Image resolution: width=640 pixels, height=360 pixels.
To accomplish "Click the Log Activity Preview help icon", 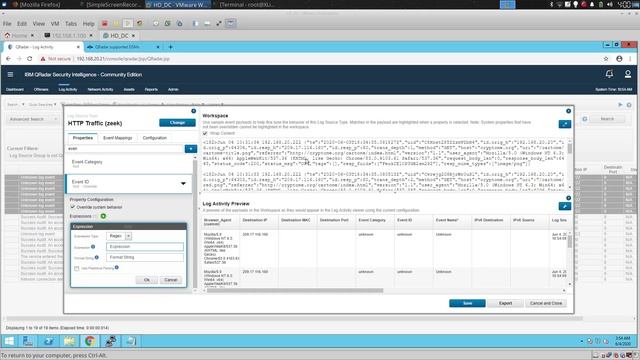I will point(568,198).
